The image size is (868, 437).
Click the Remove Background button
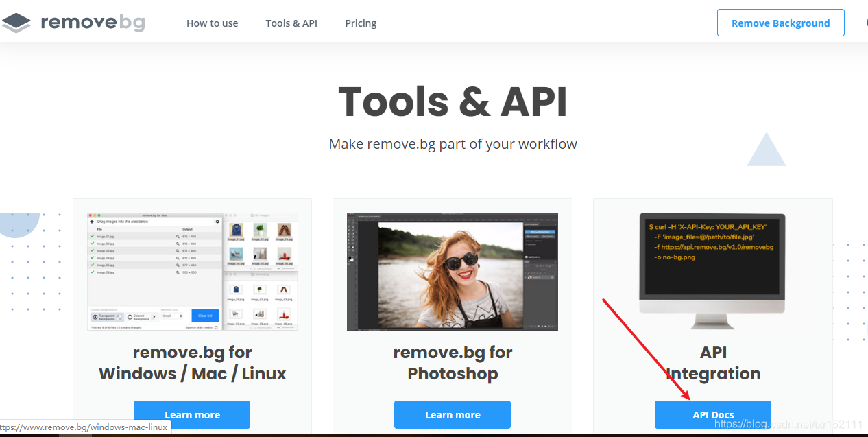click(x=780, y=23)
